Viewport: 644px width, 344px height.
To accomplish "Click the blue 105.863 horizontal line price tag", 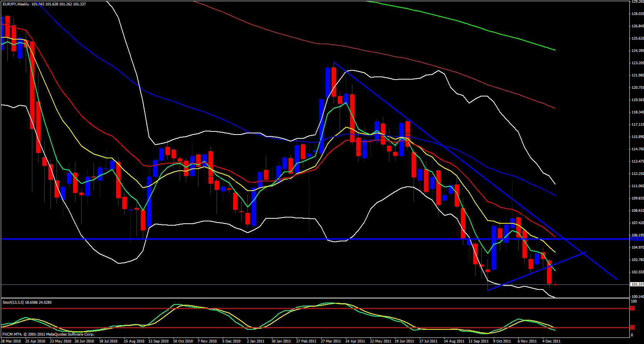I will click(637, 239).
